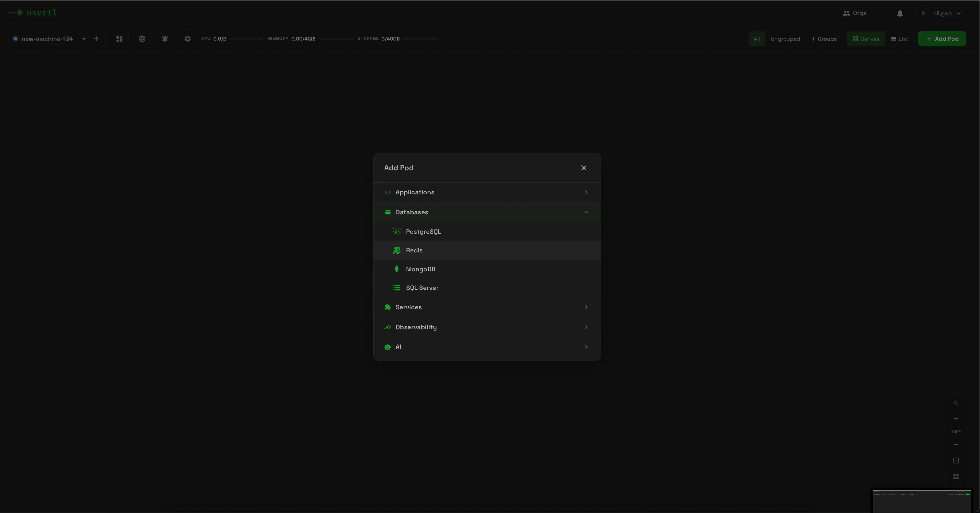Expand the Applications category
This screenshot has width=980, height=513.
(487, 192)
